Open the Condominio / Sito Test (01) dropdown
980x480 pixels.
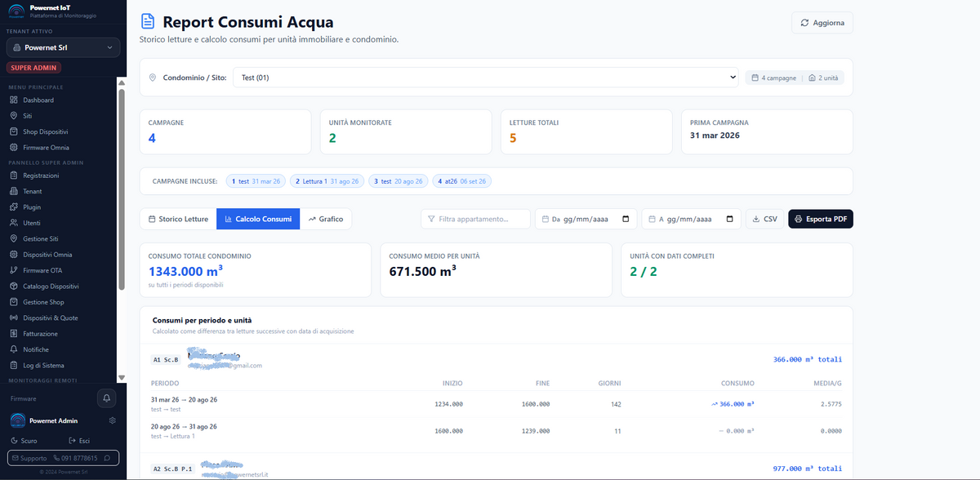click(486, 78)
